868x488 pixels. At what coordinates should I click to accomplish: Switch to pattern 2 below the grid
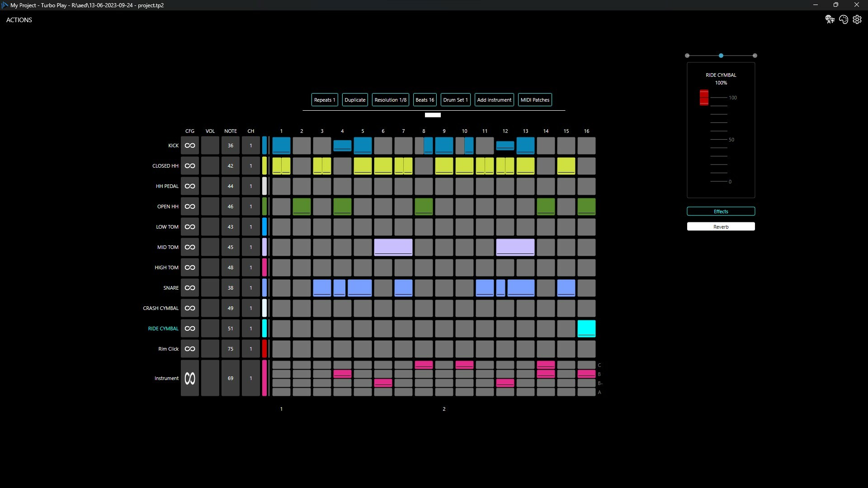point(444,408)
